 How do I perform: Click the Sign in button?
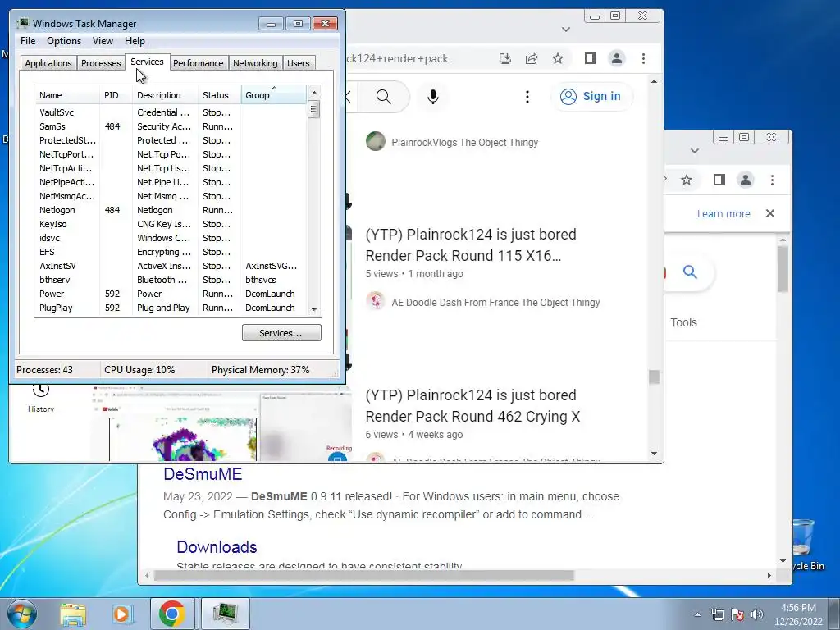[x=591, y=97]
